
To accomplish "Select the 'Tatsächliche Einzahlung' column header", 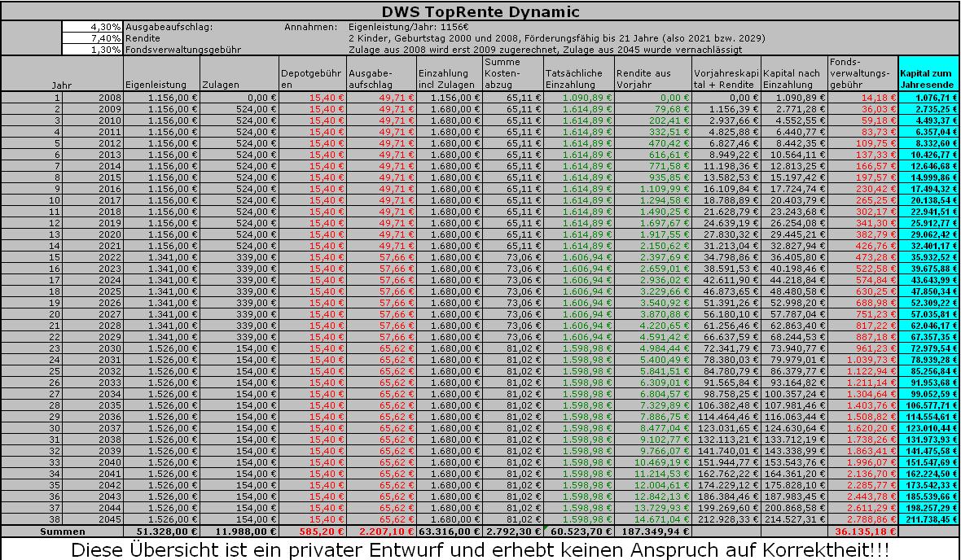I will click(578, 74).
